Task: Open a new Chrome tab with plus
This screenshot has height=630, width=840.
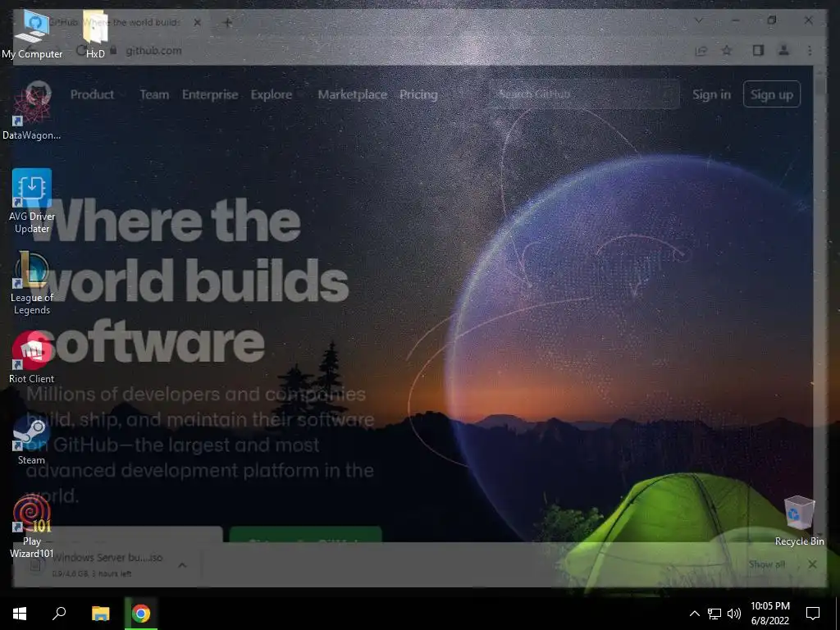Action: 228,22
